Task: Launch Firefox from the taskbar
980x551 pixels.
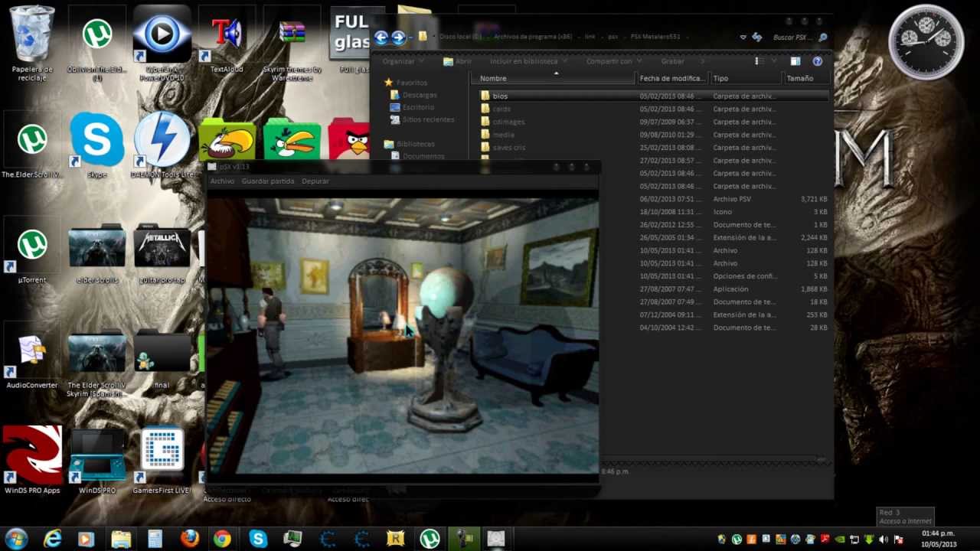Action: 190,539
